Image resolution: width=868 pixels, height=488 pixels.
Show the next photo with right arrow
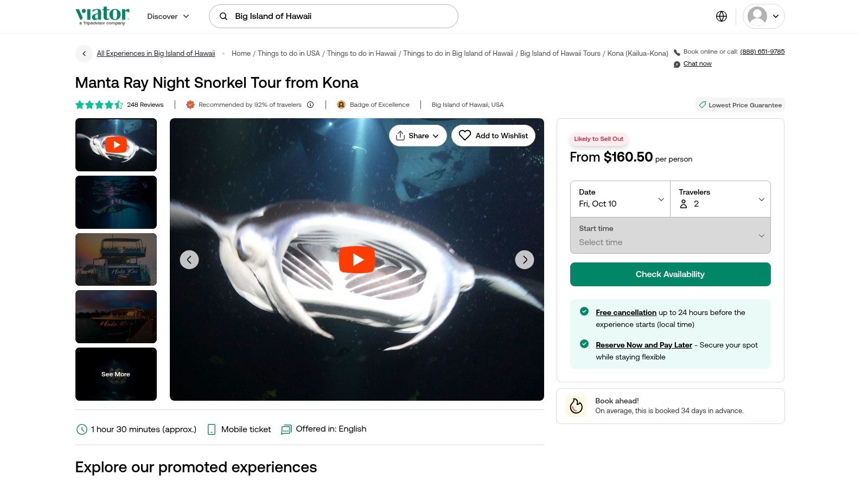[x=524, y=260]
